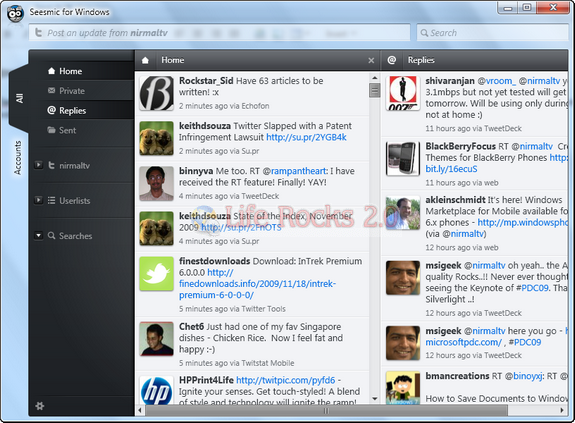This screenshot has width=575, height=423.
Task: Click Home column scroll down arrow
Action: pos(374,398)
